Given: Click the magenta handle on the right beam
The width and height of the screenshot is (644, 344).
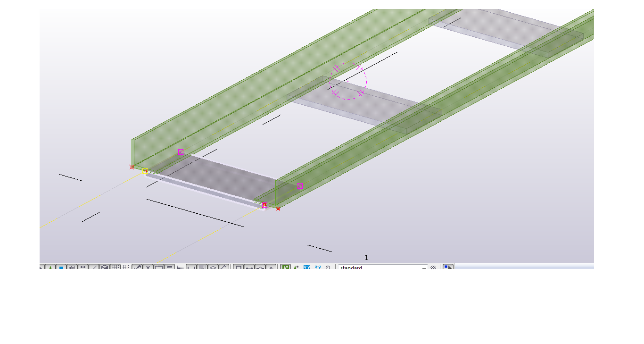Looking at the screenshot, I should click(x=300, y=186).
